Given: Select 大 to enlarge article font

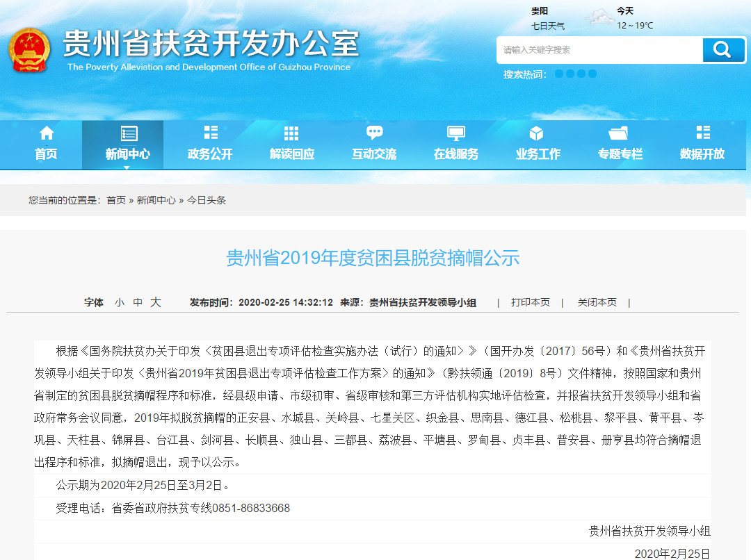Looking at the screenshot, I should pos(154,303).
